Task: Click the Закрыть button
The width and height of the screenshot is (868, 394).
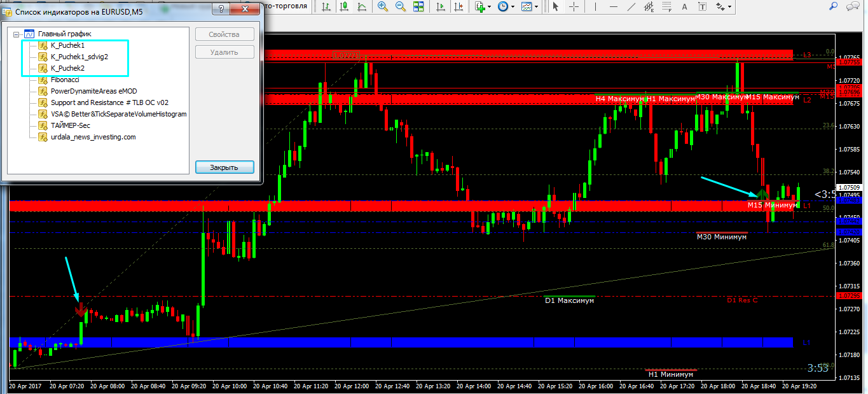Action: [224, 167]
